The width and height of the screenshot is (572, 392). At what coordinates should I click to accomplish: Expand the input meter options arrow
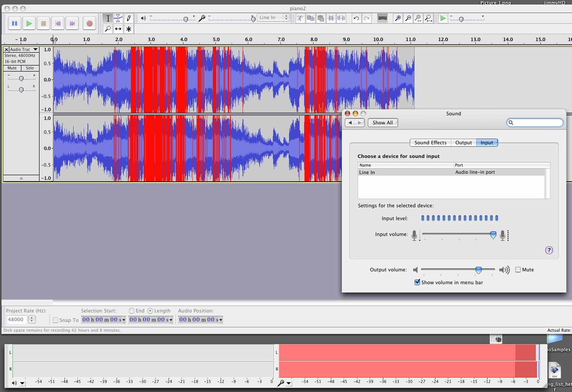[289, 383]
